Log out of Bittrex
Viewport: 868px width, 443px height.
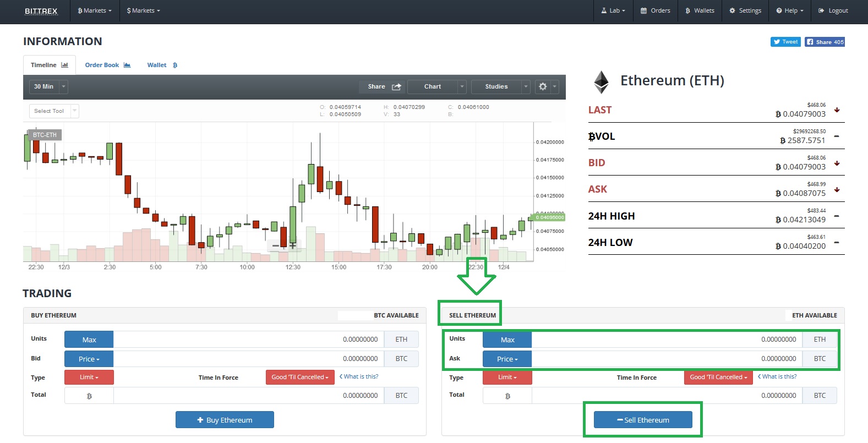pos(833,11)
